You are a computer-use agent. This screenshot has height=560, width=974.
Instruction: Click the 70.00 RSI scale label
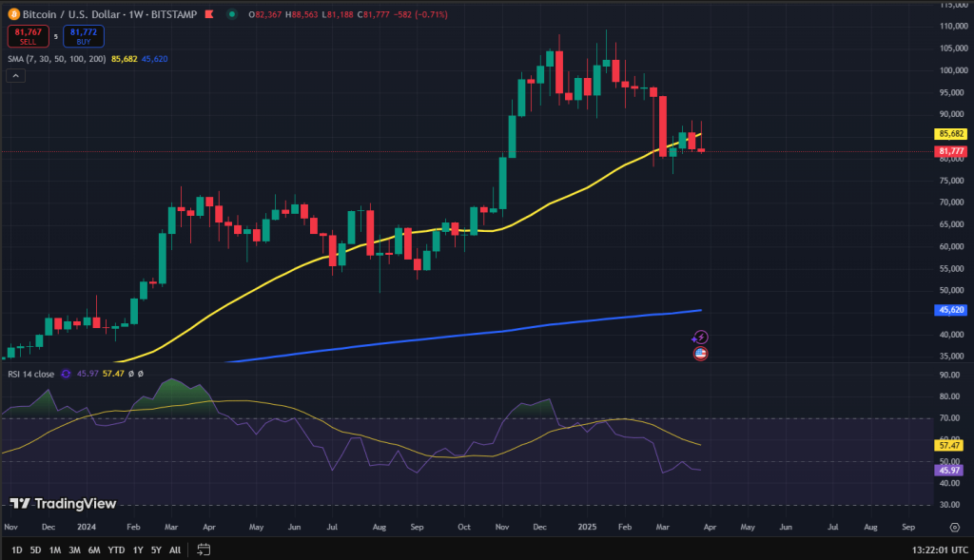click(950, 418)
